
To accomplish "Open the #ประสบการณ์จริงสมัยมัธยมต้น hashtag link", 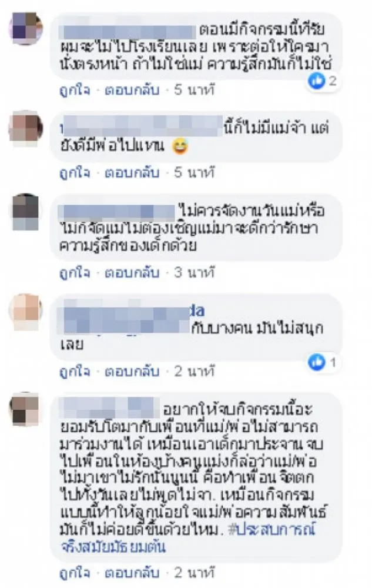I will 188,538.
